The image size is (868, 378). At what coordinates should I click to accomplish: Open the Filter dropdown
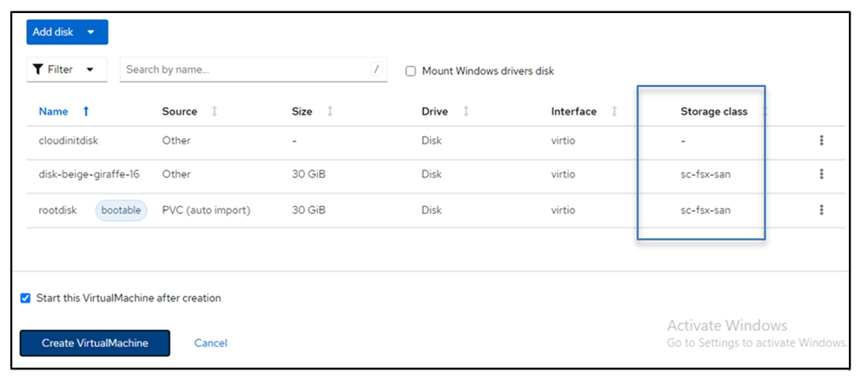click(67, 70)
